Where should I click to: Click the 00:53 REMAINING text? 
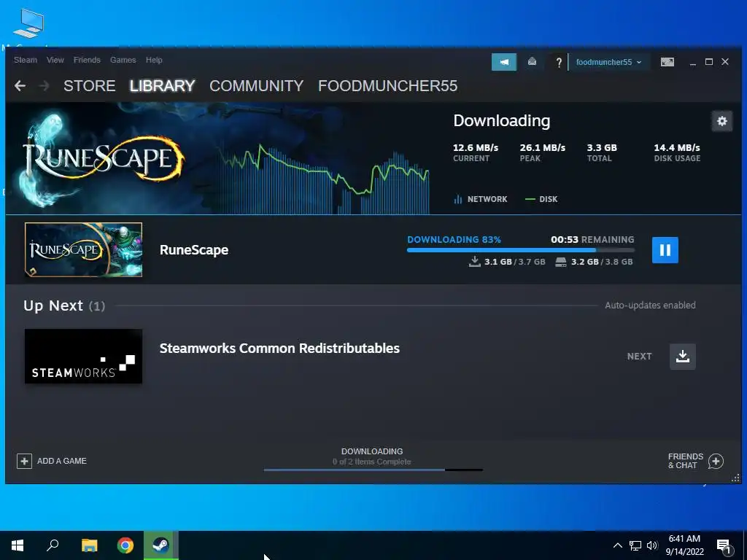tap(592, 239)
